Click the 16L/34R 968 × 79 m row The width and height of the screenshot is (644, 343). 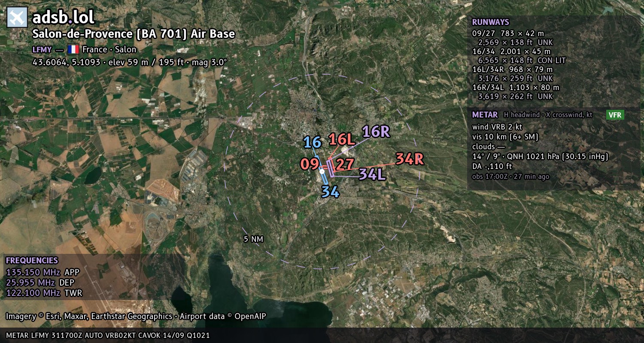click(x=512, y=69)
